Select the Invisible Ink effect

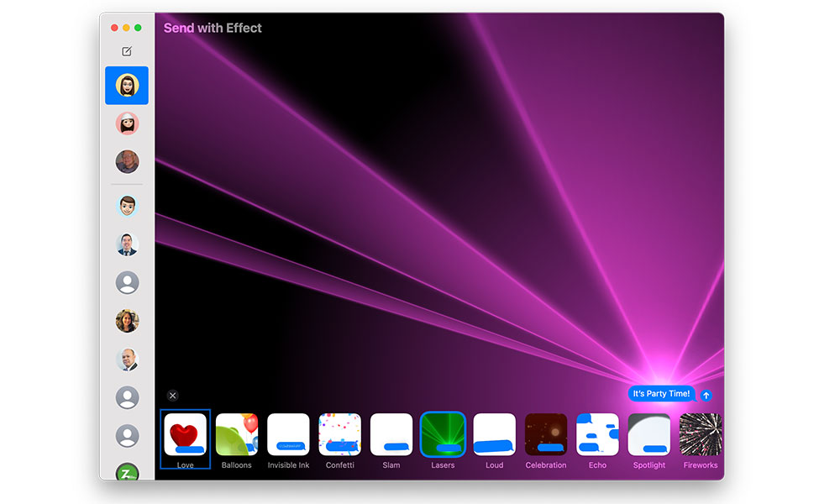pyautogui.click(x=288, y=434)
